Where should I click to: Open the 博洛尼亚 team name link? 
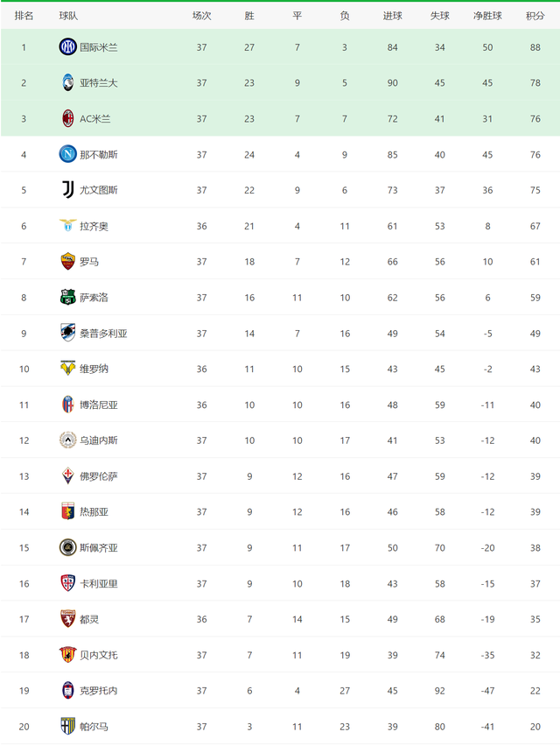point(98,405)
